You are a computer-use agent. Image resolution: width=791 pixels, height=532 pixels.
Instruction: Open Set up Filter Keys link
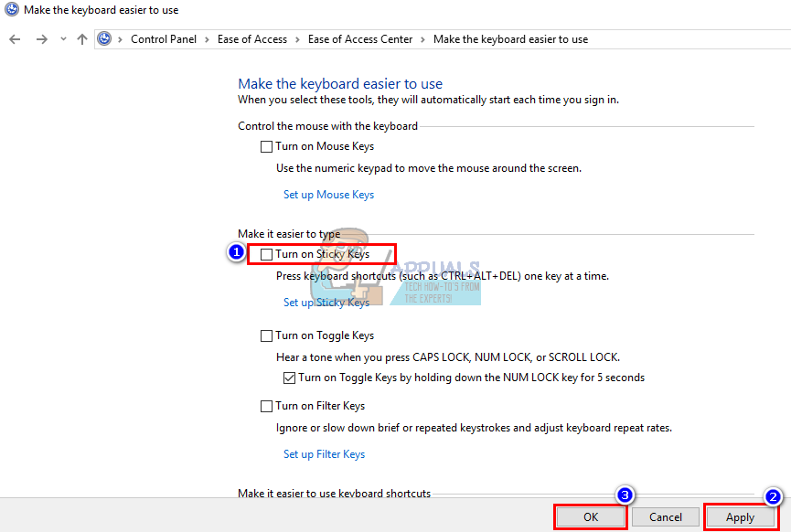(x=324, y=454)
